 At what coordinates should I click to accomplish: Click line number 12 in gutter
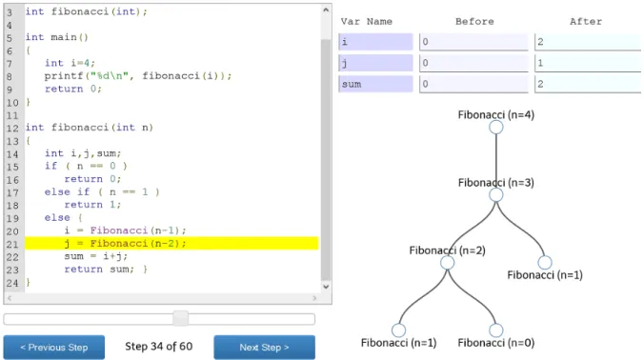click(12, 128)
